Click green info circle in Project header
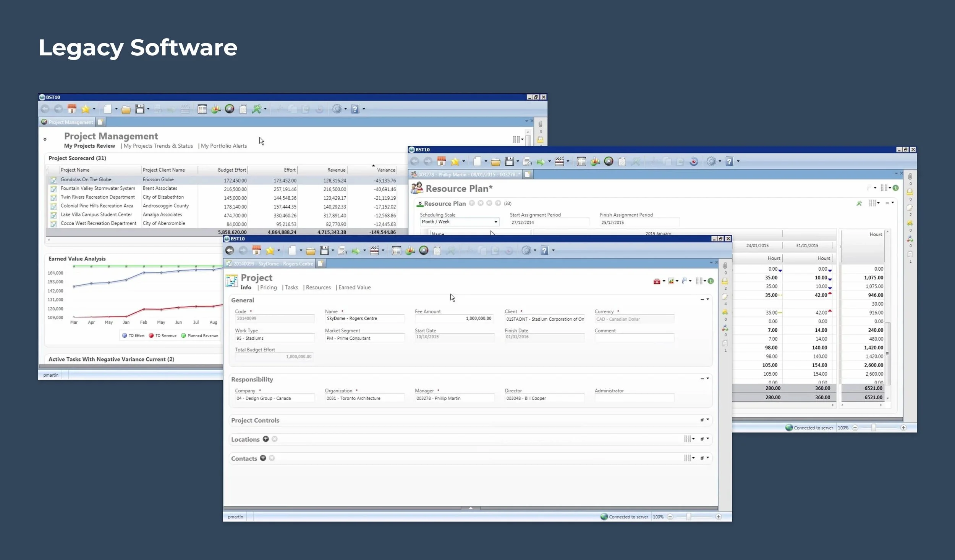 click(711, 281)
